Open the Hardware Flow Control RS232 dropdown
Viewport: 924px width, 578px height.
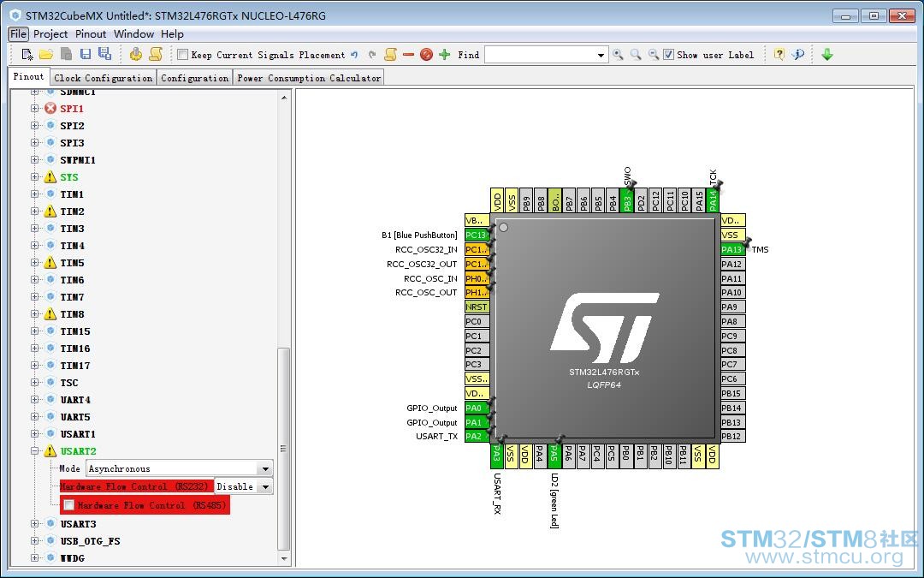(x=266, y=486)
